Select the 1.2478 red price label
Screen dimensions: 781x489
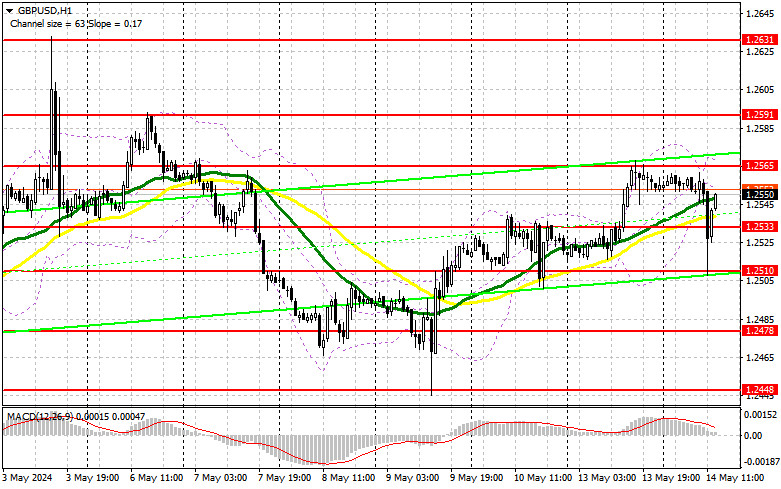point(760,331)
